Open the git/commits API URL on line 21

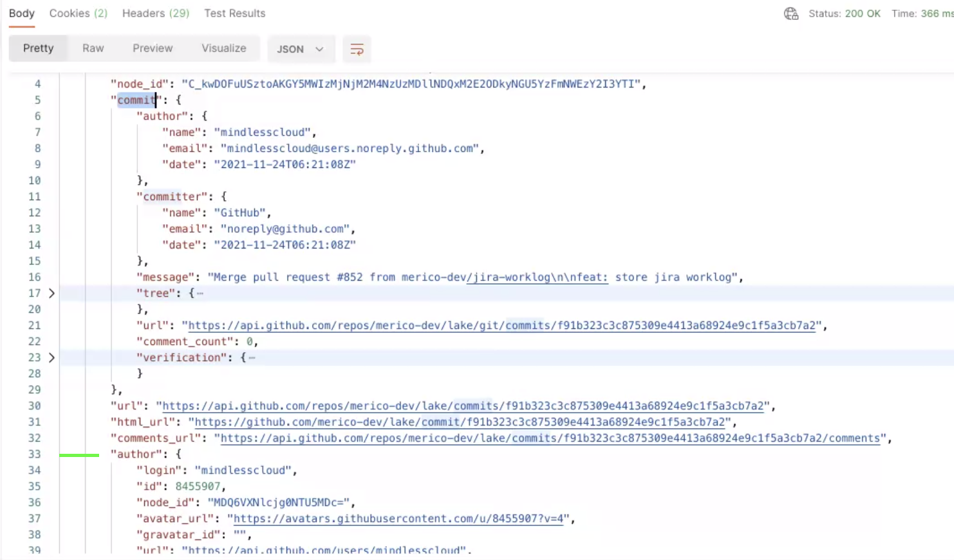(501, 326)
